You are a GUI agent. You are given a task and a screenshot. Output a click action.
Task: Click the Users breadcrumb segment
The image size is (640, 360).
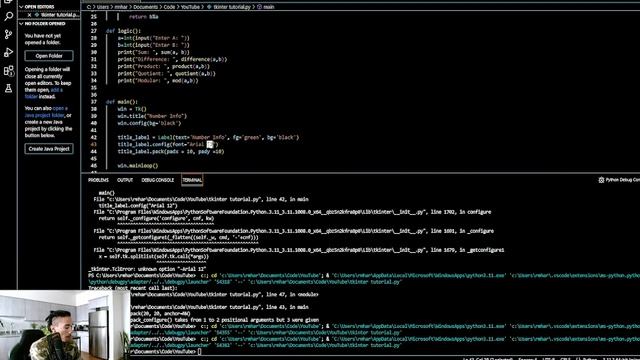[x=103, y=7]
